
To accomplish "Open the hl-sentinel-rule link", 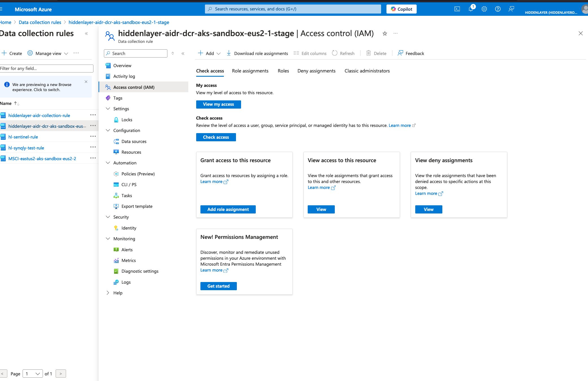I will coord(23,137).
